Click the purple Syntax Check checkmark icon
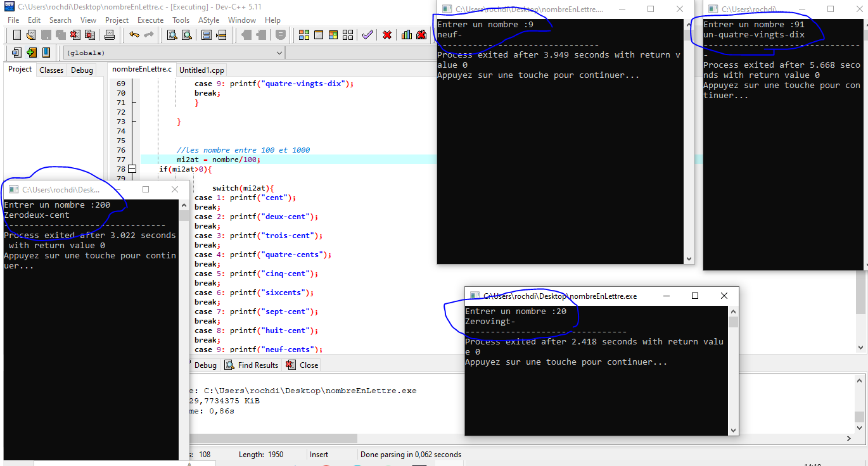868x466 pixels. (367, 35)
